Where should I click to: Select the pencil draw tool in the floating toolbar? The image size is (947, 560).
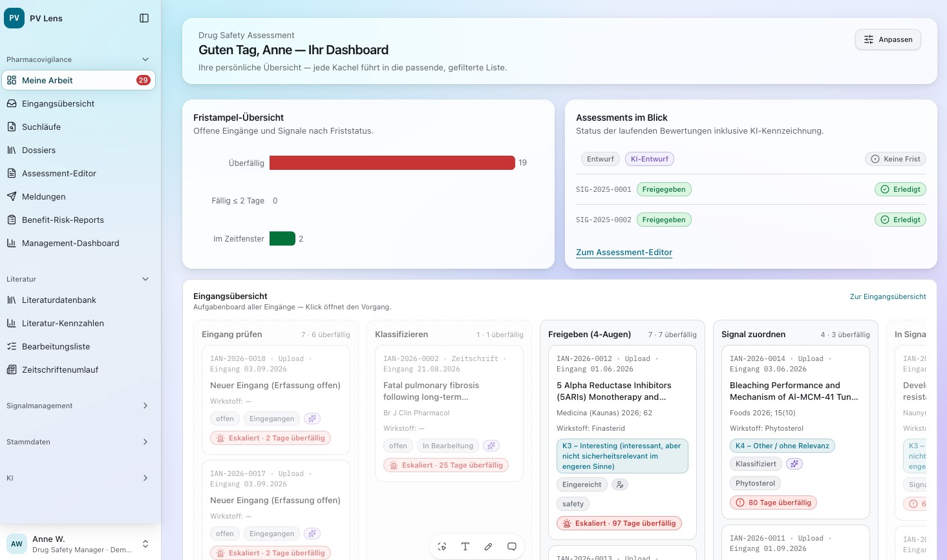tap(489, 546)
